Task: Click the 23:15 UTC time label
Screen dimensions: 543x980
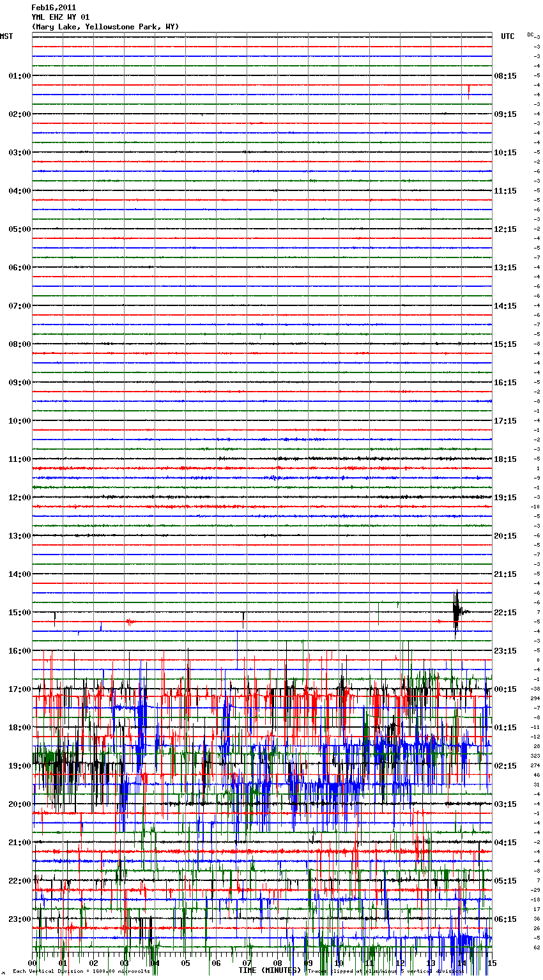Action: click(x=505, y=651)
